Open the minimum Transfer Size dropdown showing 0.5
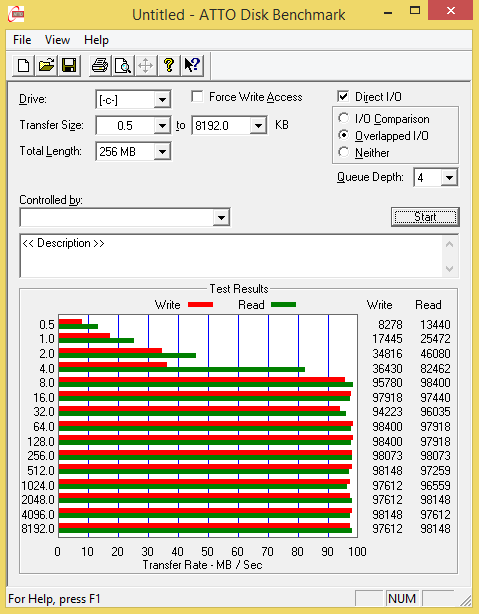This screenshot has width=479, height=614. pyautogui.click(x=162, y=126)
